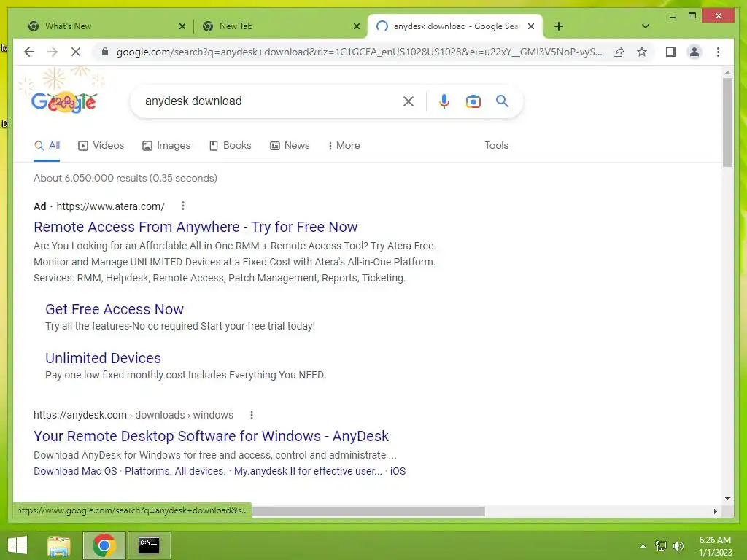Click the vertical scrollbar up arrow
Viewport: 747px width, 560px height.
(727, 72)
